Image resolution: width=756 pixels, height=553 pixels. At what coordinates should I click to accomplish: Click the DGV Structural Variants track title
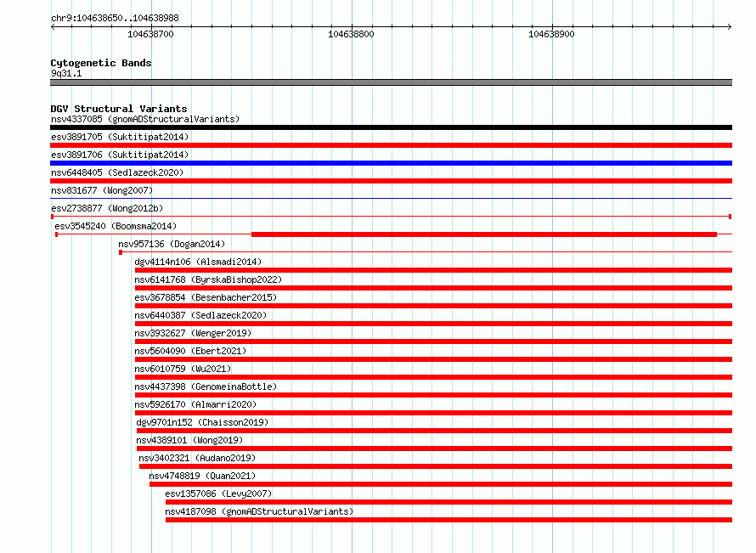click(119, 109)
